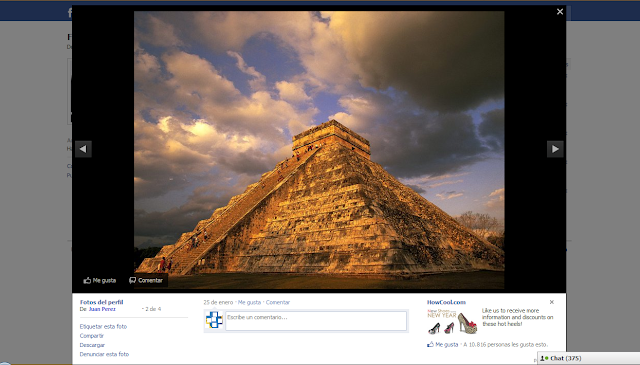Like HowCool.com via thumbs-up Me gusta
The height and width of the screenshot is (365, 640).
coord(443,345)
